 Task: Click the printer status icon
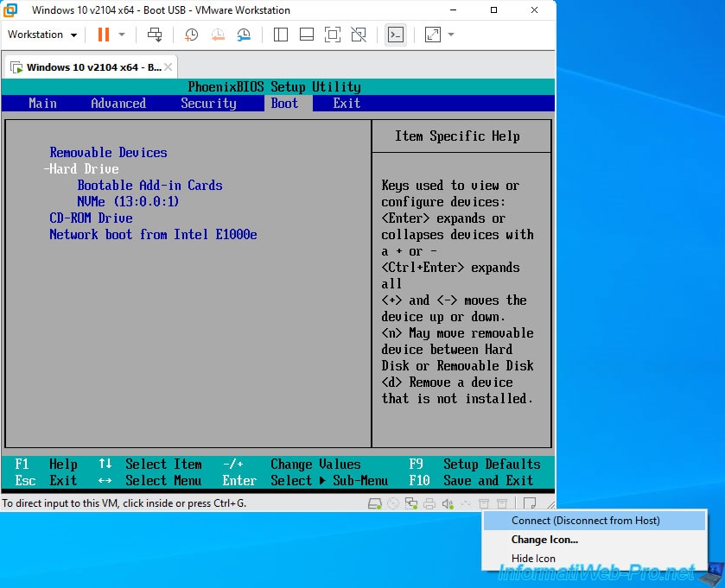point(429,504)
